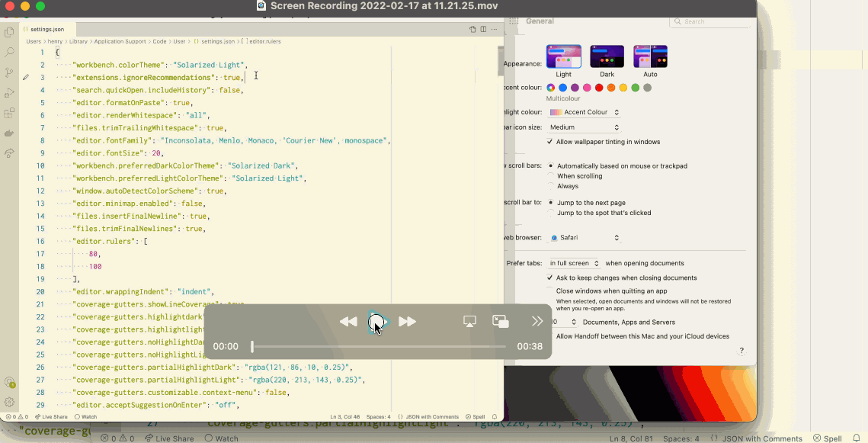
Task: Click the Open Settings UI icon in editor toolbar
Action: 472,29
